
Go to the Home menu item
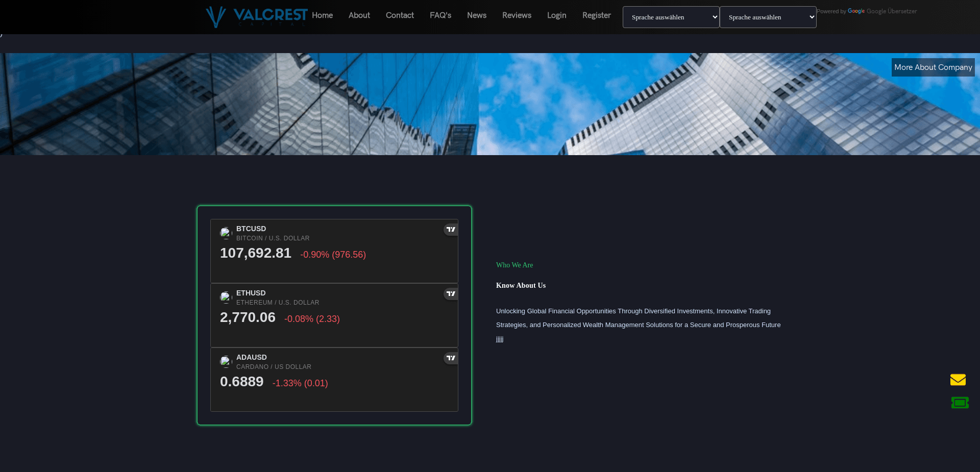pyautogui.click(x=322, y=15)
